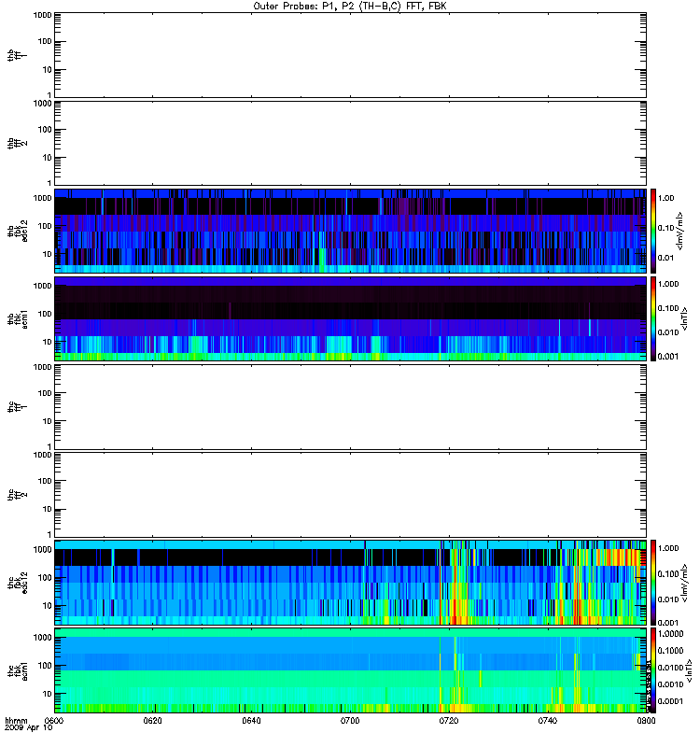Click the '100' tick of the thb fft 2 panel
The height and width of the screenshot is (747, 700).
click(45, 130)
